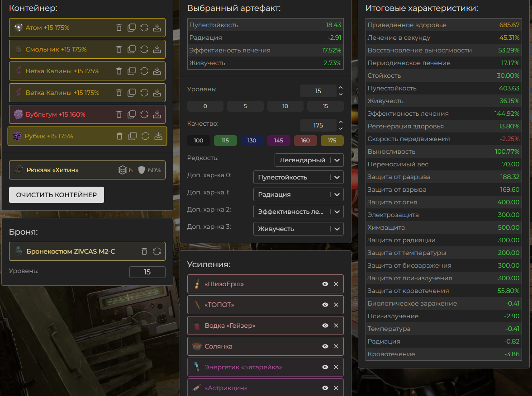Select the Бубльгум +15 160% artifact row
The width and height of the screenshot is (532, 396).
click(87, 115)
